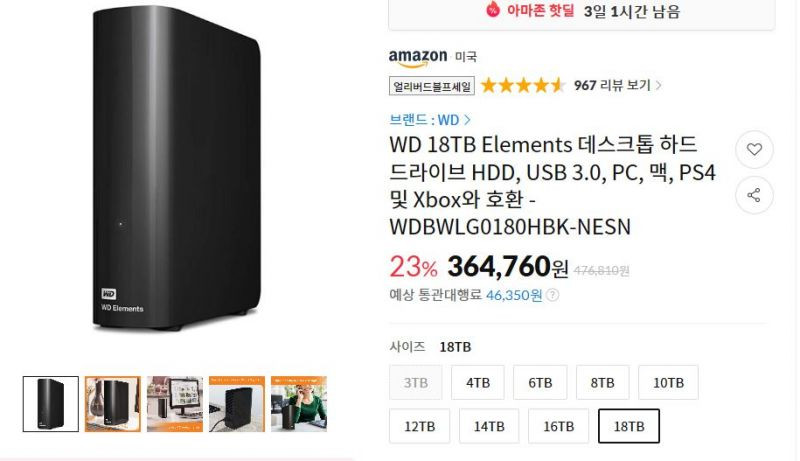View the thumbnail showing drive with cable
Screen dimensions: 800x461
(x=237, y=404)
